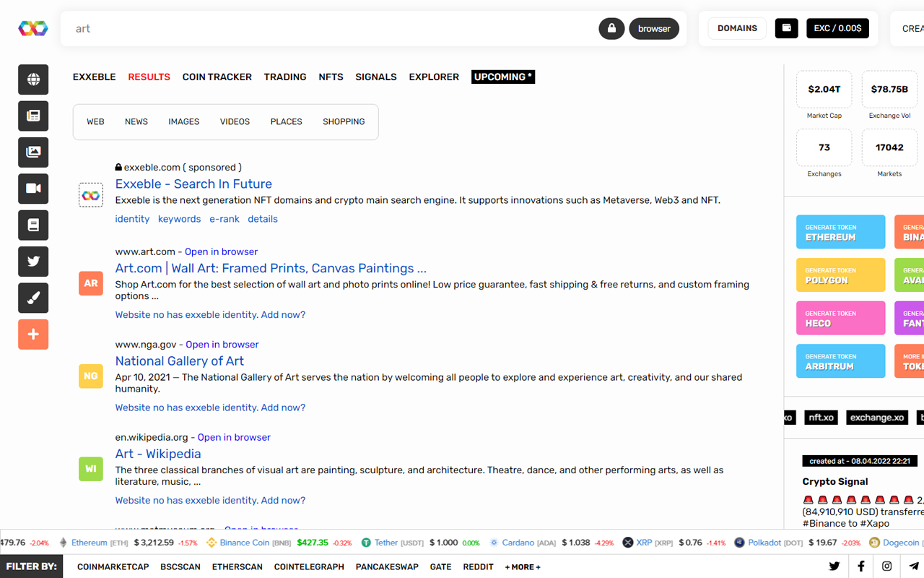Open the article reader icon in sidebar
Viewport: 924px width, 578px height.
[32, 225]
